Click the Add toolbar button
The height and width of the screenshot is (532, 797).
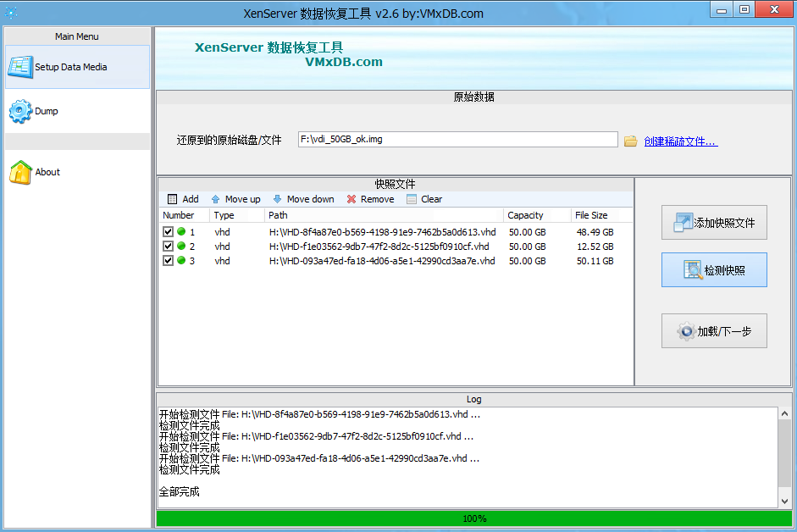click(183, 199)
